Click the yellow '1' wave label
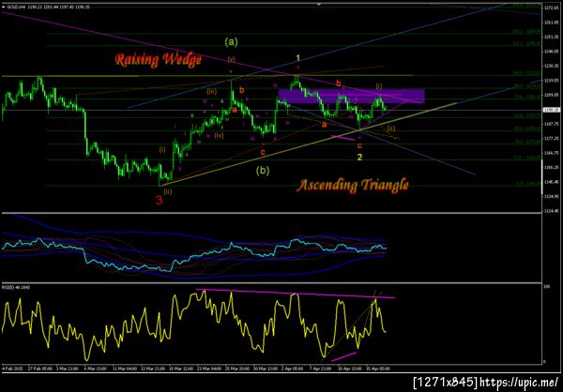The width and height of the screenshot is (563, 392). coord(297,58)
